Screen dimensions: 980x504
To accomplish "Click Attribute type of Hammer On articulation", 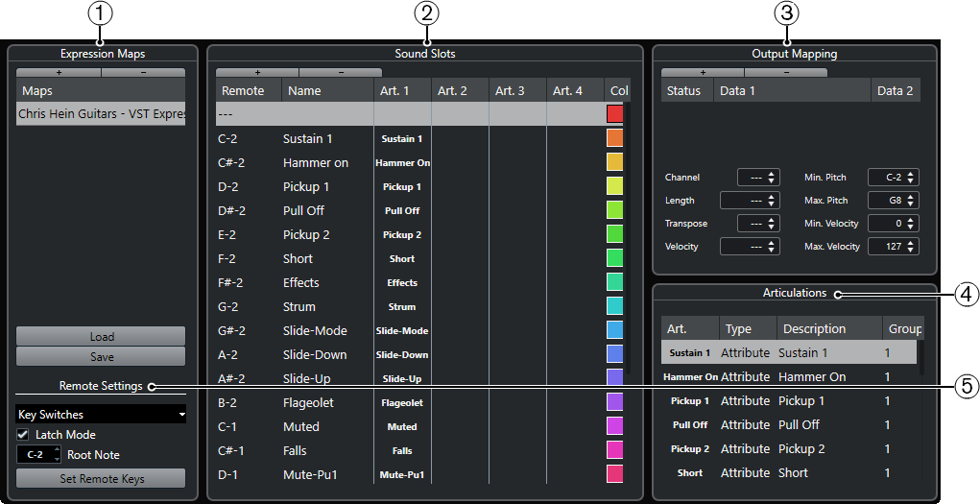I will click(745, 376).
